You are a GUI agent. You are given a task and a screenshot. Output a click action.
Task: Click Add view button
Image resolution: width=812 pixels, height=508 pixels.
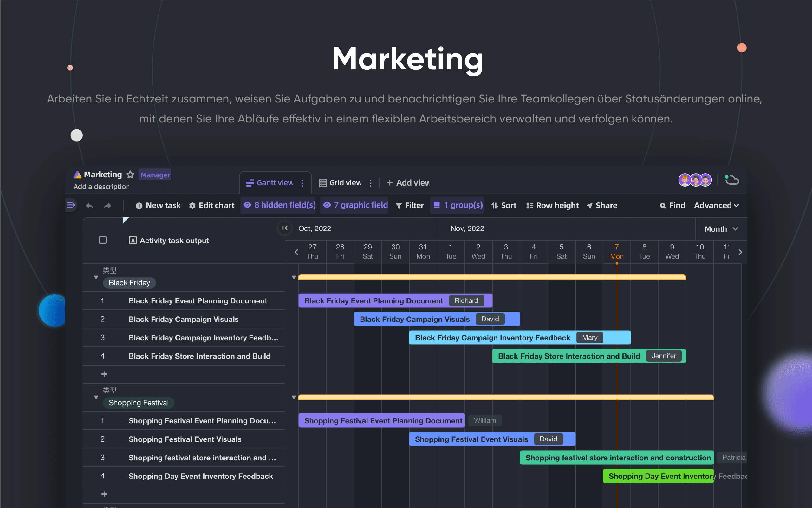[x=407, y=182]
